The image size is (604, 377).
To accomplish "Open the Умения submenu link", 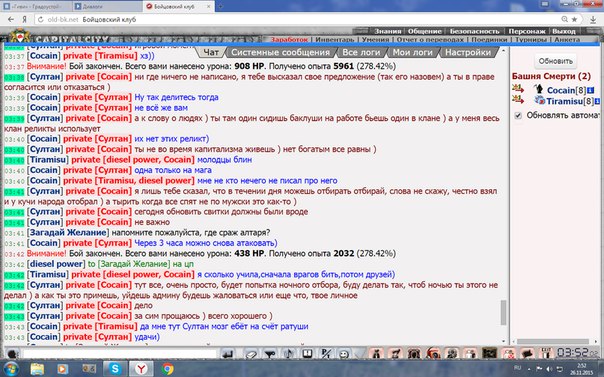I will click(x=375, y=39).
